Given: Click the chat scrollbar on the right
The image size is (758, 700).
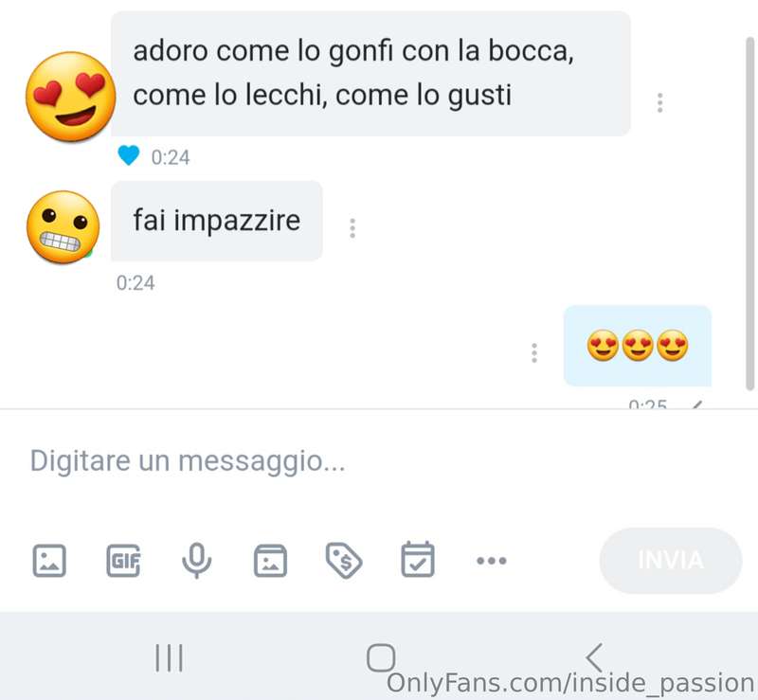Looking at the screenshot, I should [750, 213].
